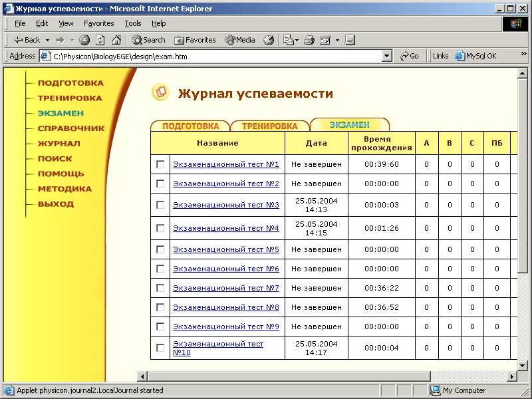Refresh the current page
The height and width of the screenshot is (399, 532).
point(100,39)
